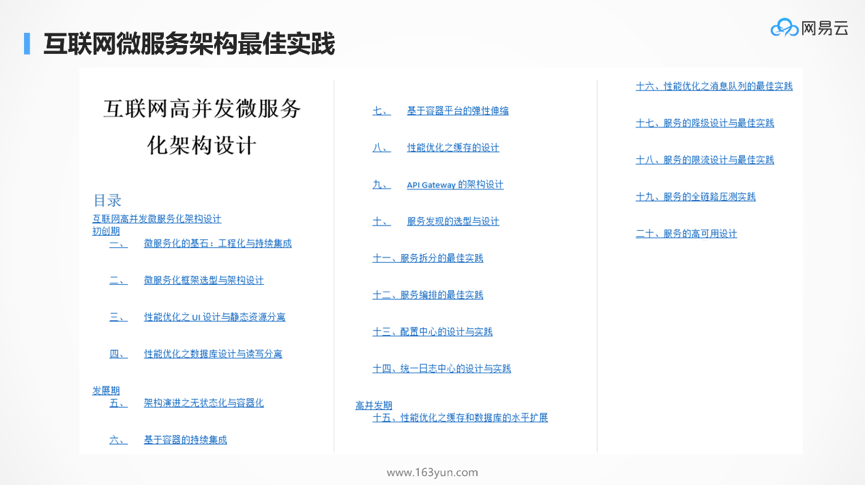The height and width of the screenshot is (485, 865).
Task: Open chapter 十、服务发现的选型与设计
Action: (436, 221)
